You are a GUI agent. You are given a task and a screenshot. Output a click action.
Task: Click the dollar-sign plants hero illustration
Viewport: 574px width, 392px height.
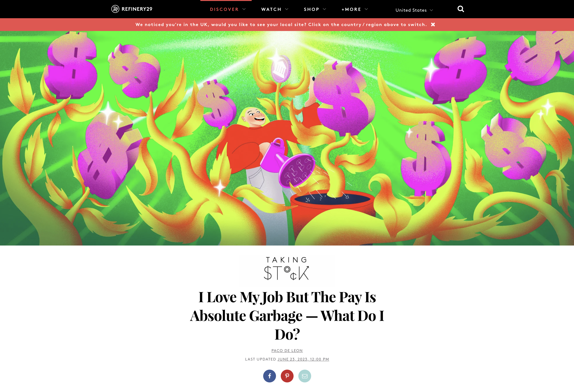(287, 138)
